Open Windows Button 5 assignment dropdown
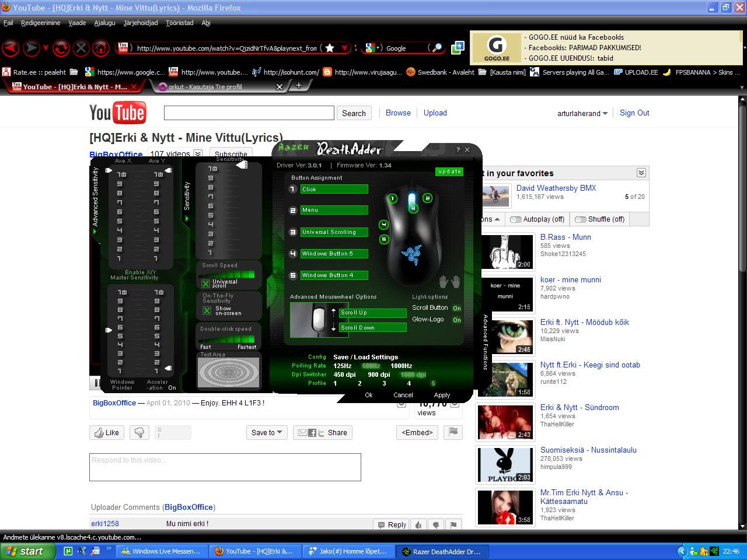 (334, 254)
